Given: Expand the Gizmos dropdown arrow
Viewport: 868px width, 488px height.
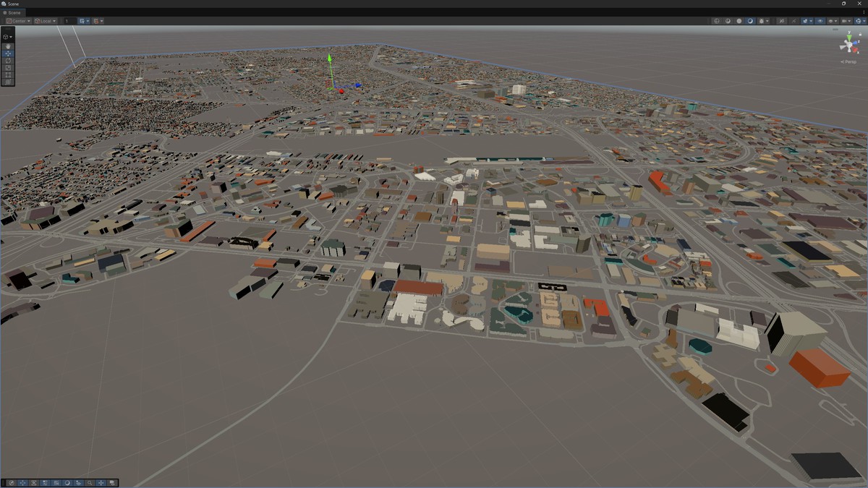Looking at the screenshot, I should click(864, 21).
